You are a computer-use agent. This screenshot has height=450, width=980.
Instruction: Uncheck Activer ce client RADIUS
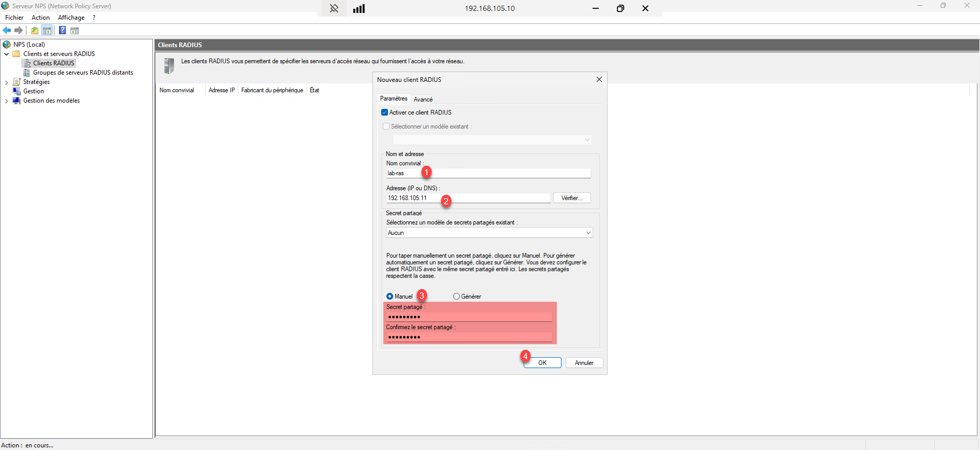[x=385, y=112]
